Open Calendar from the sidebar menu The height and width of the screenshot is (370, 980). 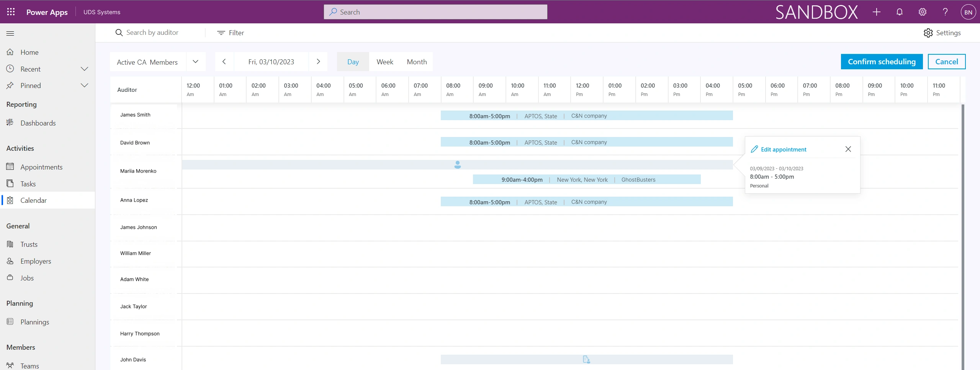click(x=34, y=200)
